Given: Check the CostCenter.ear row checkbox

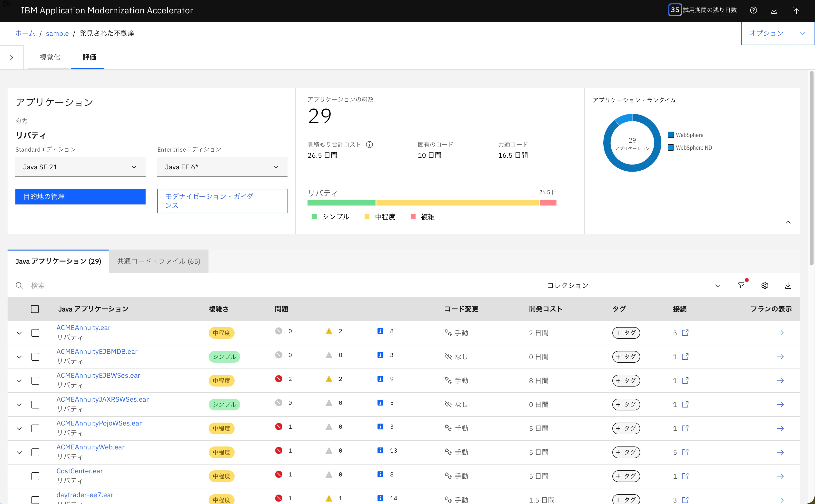Looking at the screenshot, I should [x=35, y=476].
